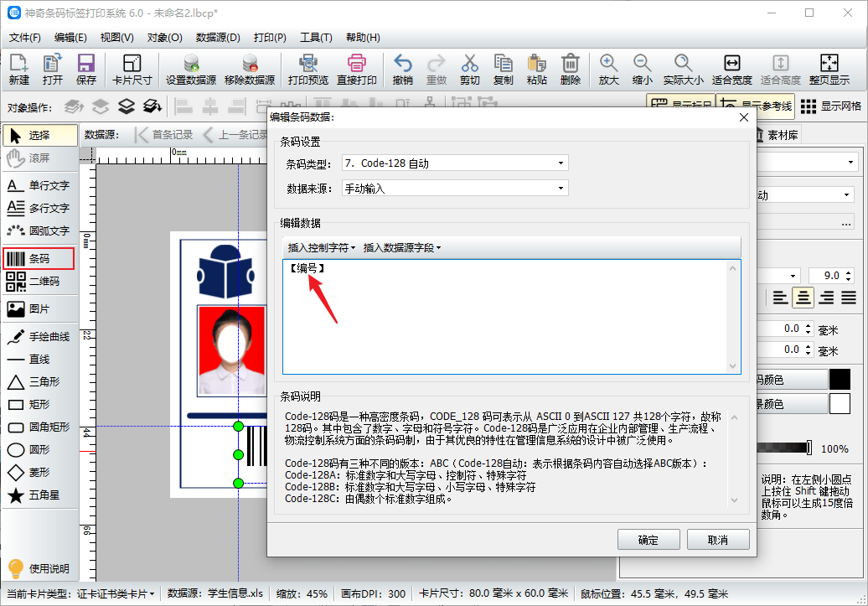868x606 pixels.
Task: Click the 放大 zoom in icon
Action: 609,69
